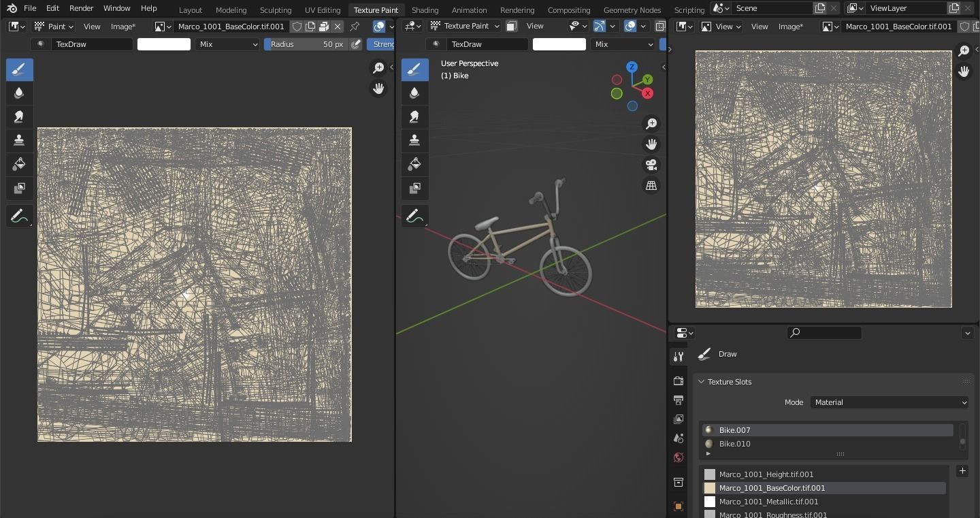
Task: Open the Edit menu
Action: point(52,8)
